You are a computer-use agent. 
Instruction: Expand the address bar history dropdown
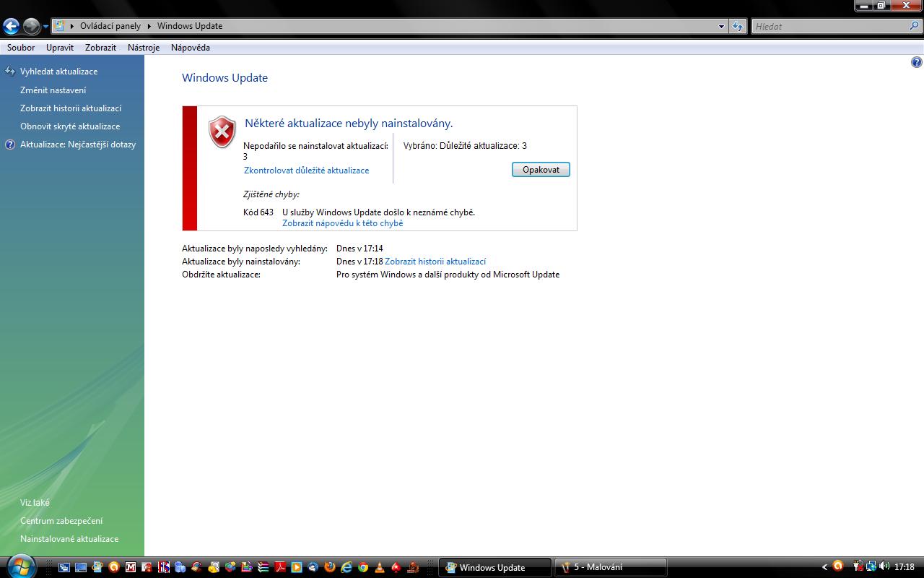click(x=721, y=27)
